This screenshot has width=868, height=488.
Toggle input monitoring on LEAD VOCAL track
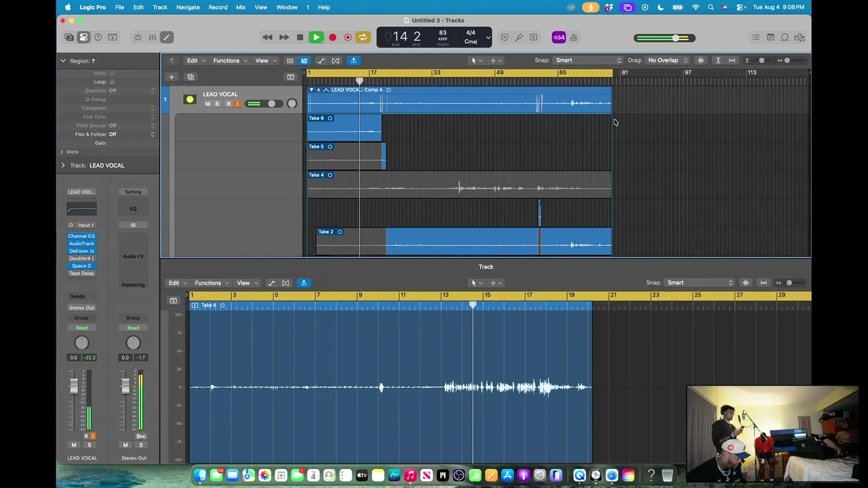(237, 104)
